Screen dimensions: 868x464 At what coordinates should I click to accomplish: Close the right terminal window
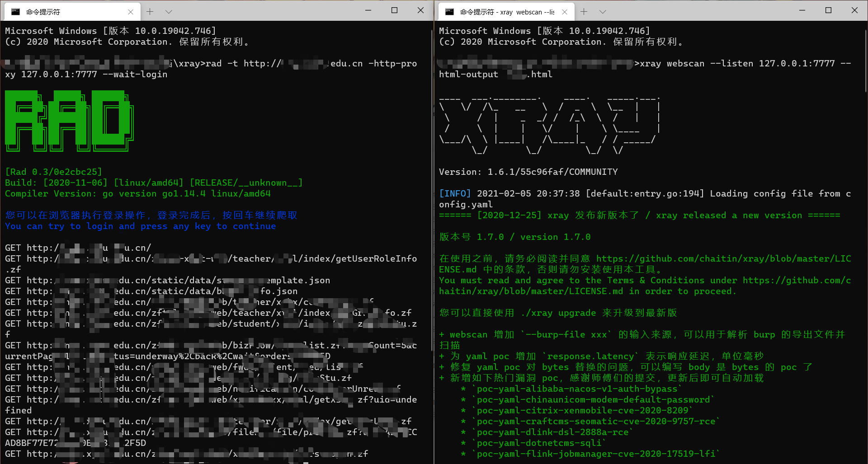click(x=854, y=10)
